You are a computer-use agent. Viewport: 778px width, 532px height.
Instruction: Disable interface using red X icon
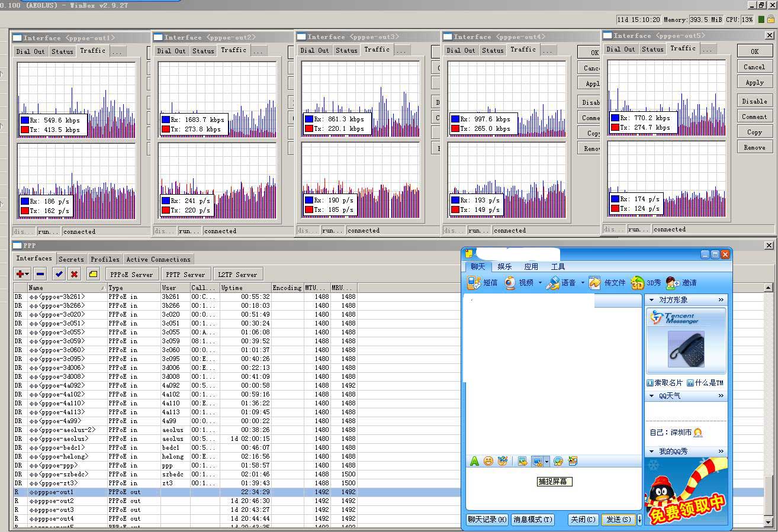click(x=74, y=274)
